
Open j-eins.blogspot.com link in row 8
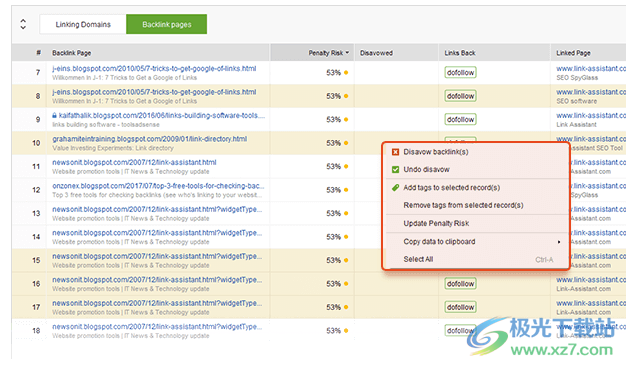154,92
